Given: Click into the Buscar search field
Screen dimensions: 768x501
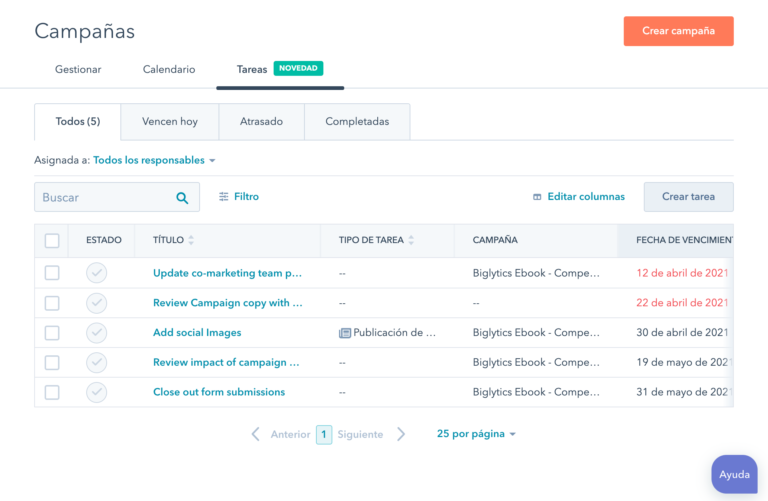Looking at the screenshot, I should point(105,197).
